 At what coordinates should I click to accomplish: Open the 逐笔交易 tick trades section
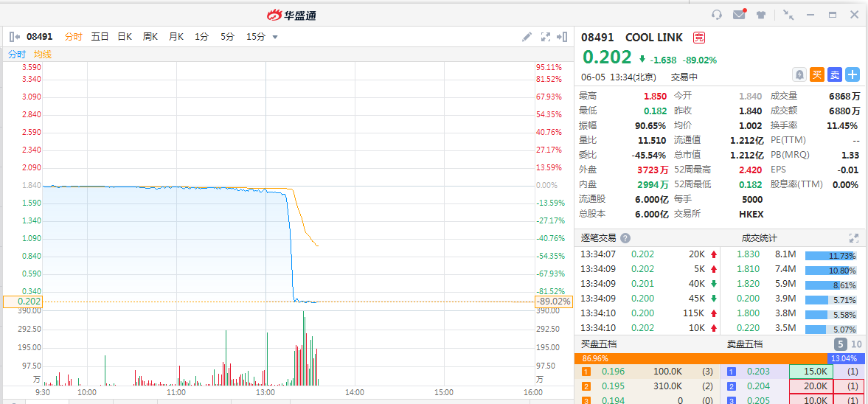click(x=598, y=239)
